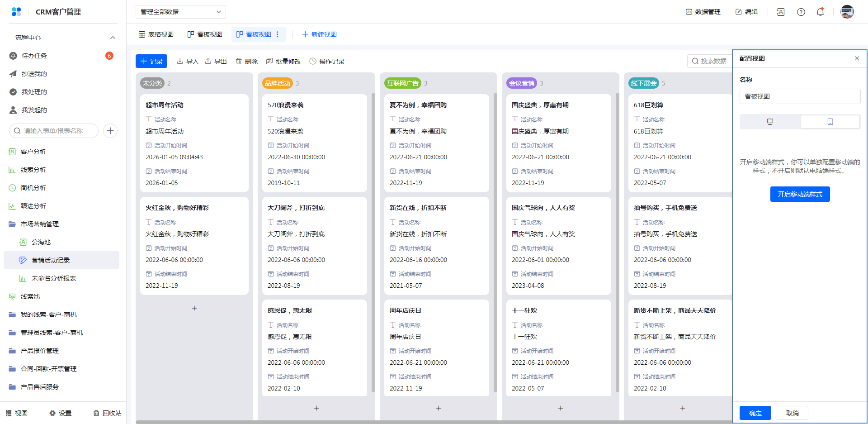Collapse the 流程中心 section
868x424 pixels.
(113, 38)
